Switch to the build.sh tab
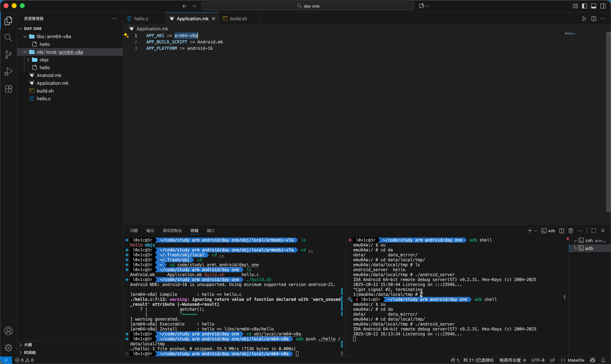Viewport: 611px width, 364px height. (238, 19)
